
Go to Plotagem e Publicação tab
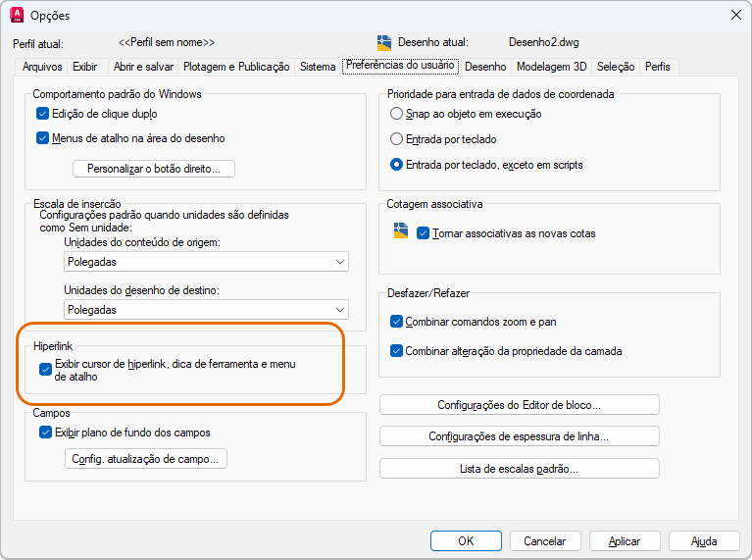pos(236,67)
